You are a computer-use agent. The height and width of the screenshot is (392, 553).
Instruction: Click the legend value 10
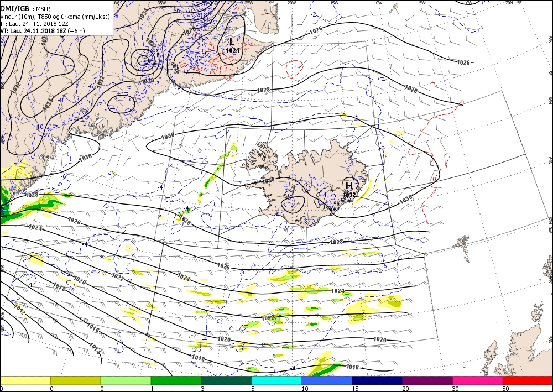click(x=305, y=389)
